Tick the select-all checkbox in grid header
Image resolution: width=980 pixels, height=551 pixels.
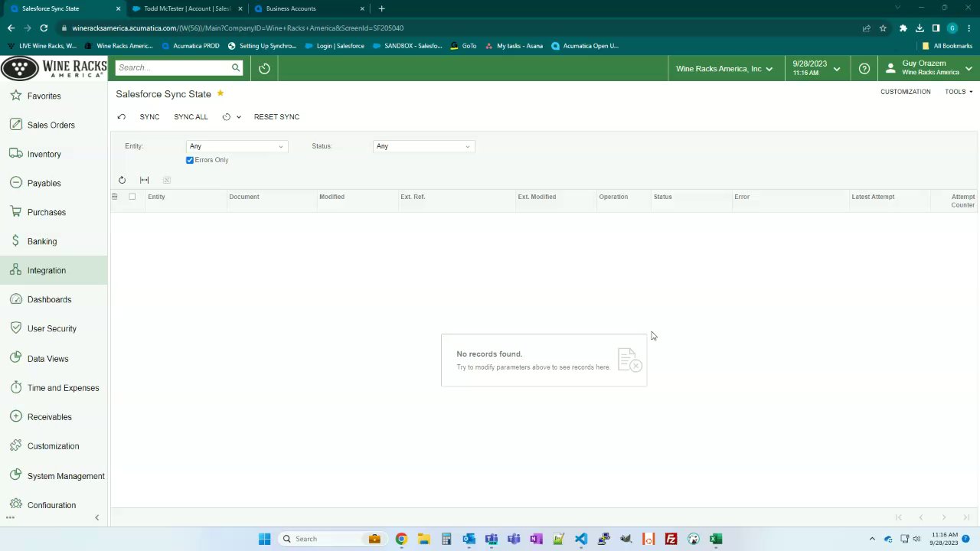(x=132, y=197)
